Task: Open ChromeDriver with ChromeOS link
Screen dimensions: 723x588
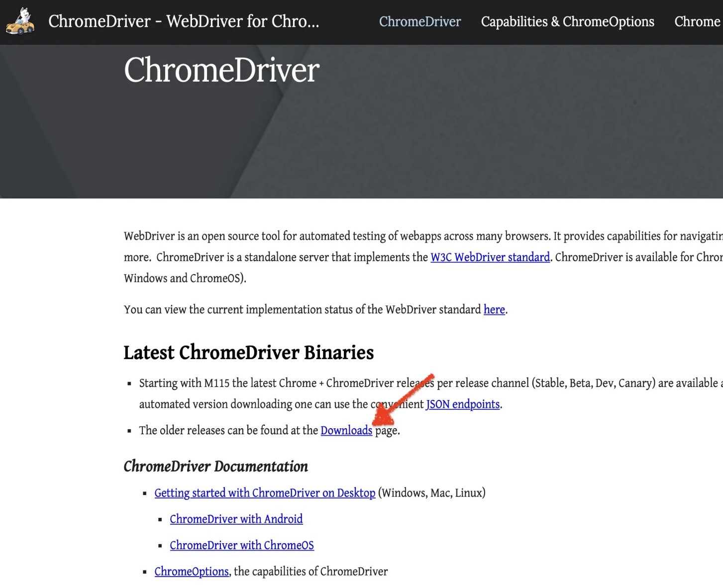Action: pos(242,545)
